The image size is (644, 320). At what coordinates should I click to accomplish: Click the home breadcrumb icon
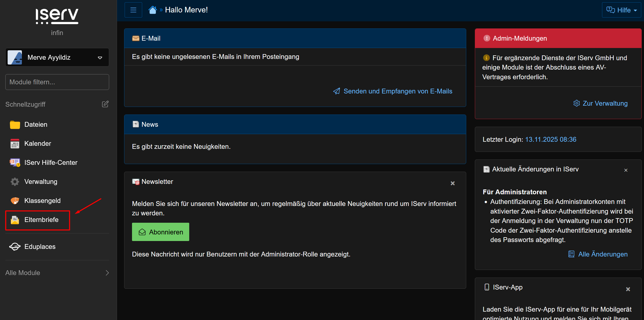(x=153, y=10)
